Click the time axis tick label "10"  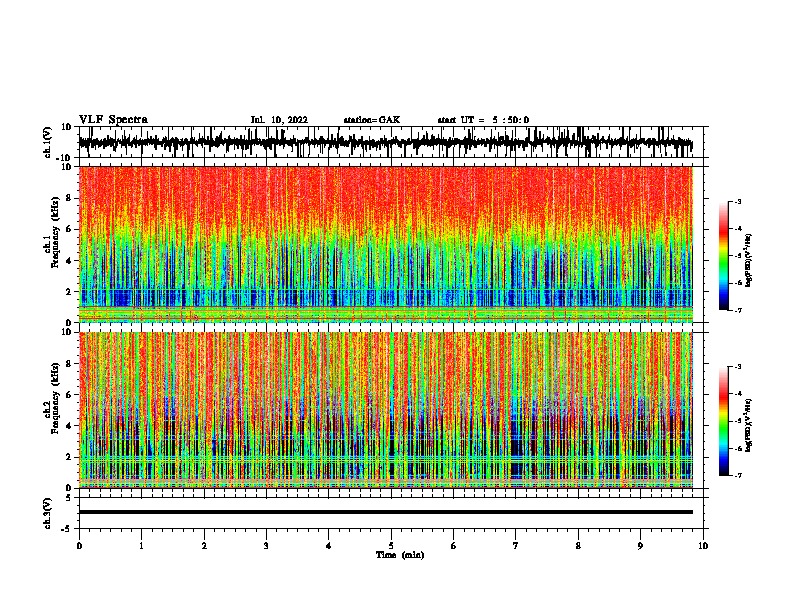[x=703, y=545]
